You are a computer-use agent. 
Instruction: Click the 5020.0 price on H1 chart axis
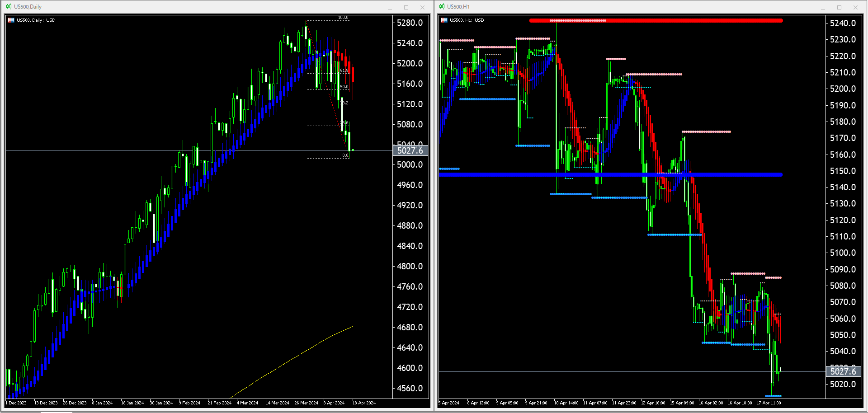pyautogui.click(x=843, y=385)
